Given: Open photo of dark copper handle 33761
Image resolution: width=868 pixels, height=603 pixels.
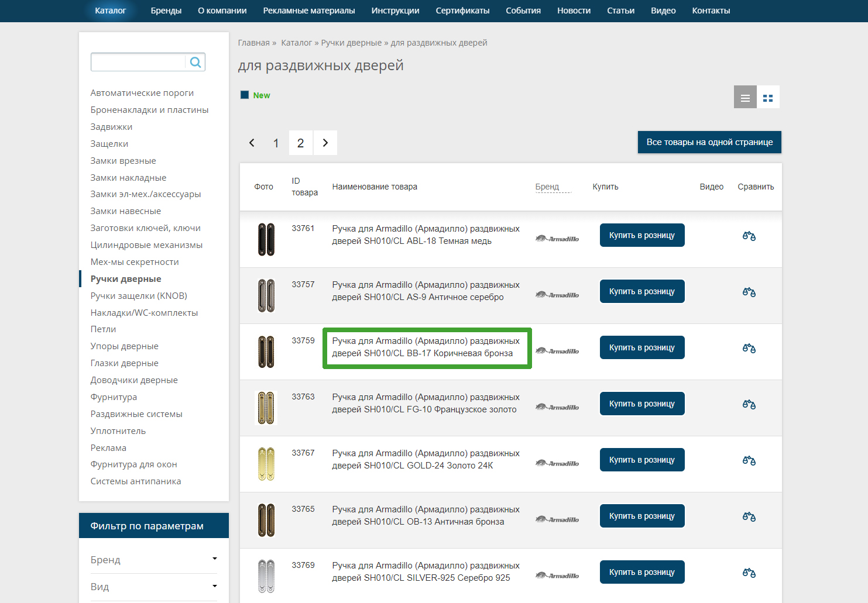Looking at the screenshot, I should coord(266,239).
